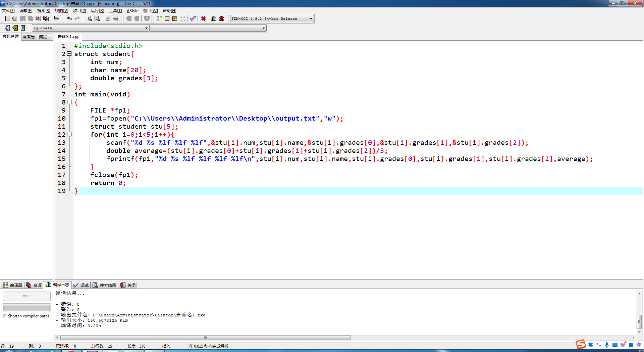Click the print icon

click(56, 18)
